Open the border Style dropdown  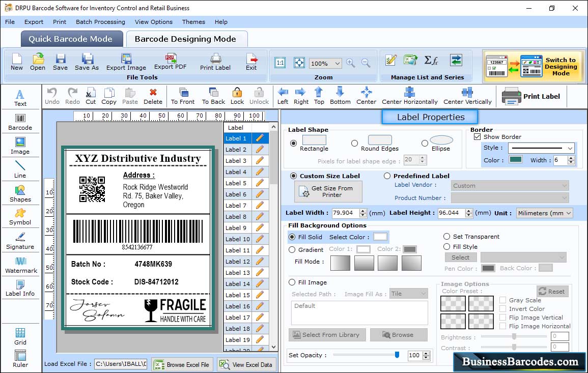point(542,148)
